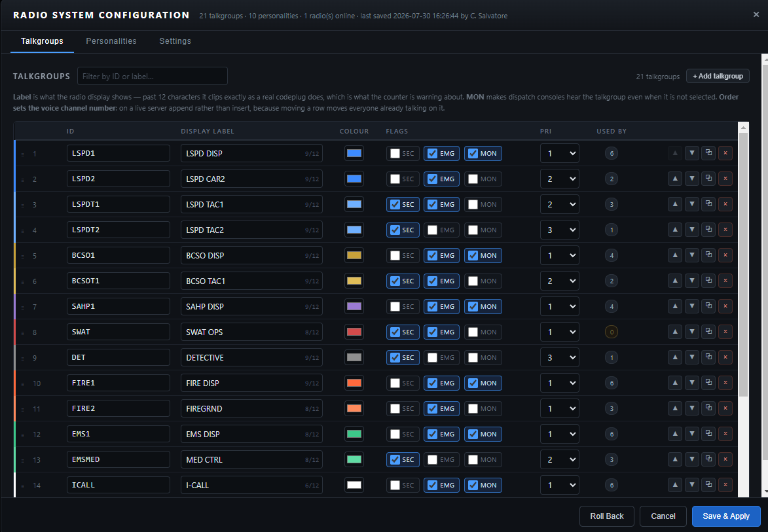Open priority dropdown for LSPDT2
Screen dimensions: 768x532
point(559,230)
